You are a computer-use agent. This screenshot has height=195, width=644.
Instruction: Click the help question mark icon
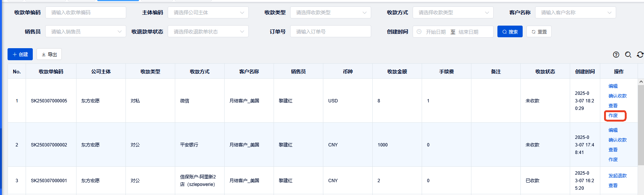616,55
